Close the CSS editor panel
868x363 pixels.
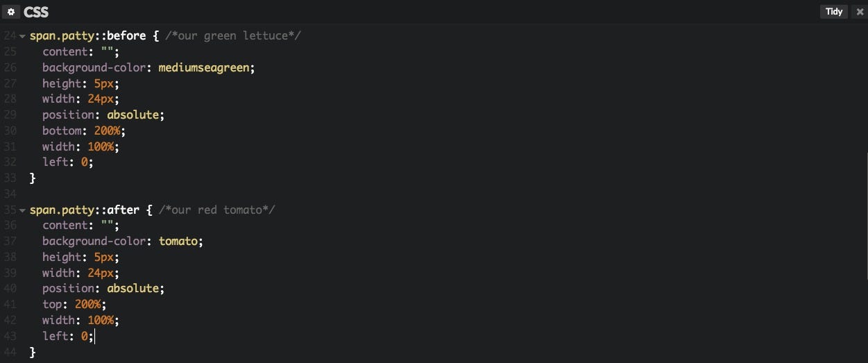[860, 12]
